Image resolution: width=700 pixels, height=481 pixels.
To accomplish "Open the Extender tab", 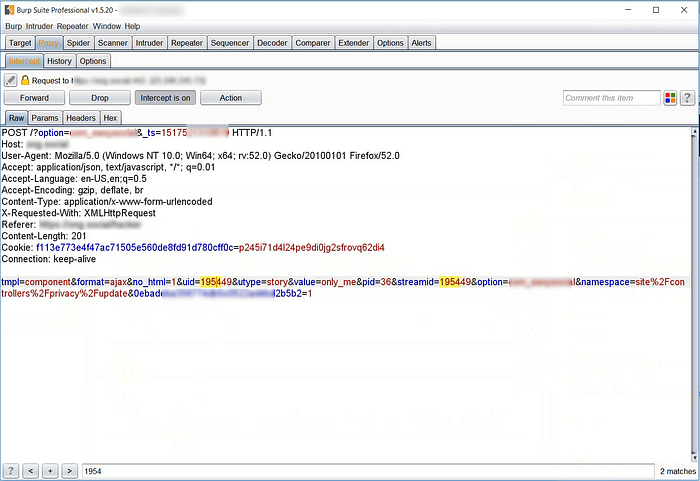I will 354,43.
